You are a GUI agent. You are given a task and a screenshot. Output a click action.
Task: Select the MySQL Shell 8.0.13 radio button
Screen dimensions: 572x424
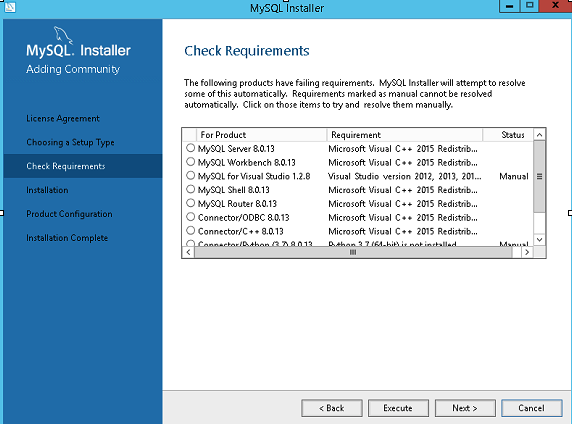pos(190,189)
